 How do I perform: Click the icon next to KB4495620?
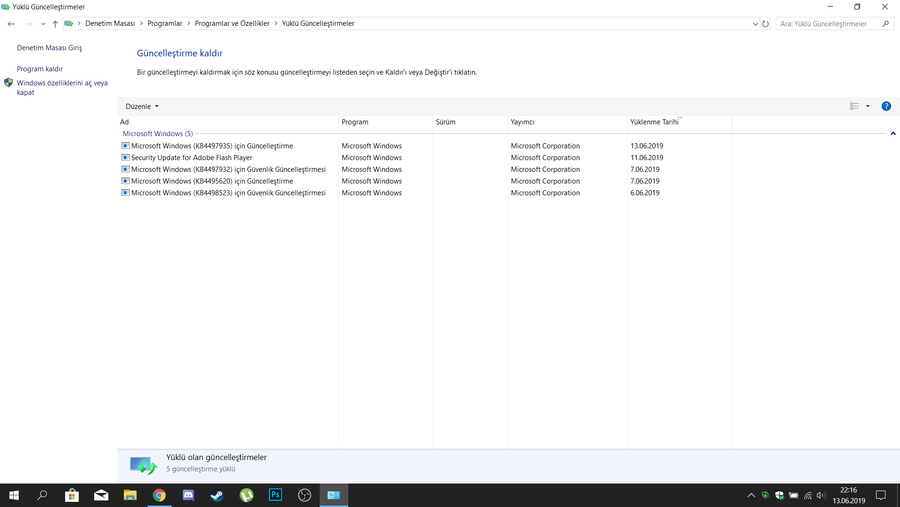coord(125,181)
